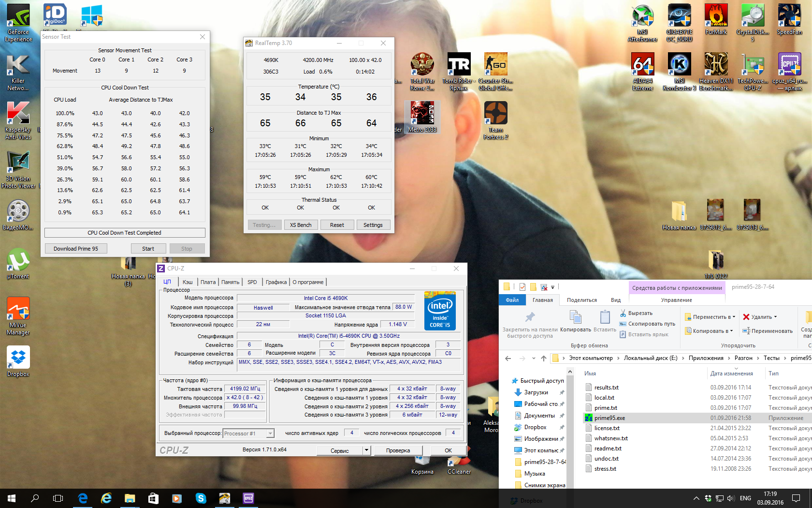The height and width of the screenshot is (508, 812).
Task: Select the MiVue Manager desktop icon
Action: (18, 316)
